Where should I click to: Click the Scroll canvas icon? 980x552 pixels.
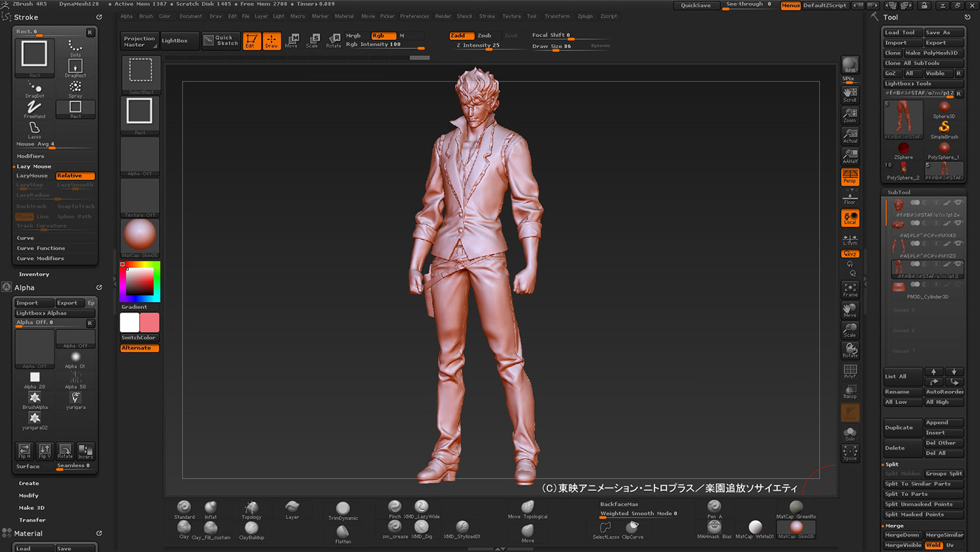point(850,95)
